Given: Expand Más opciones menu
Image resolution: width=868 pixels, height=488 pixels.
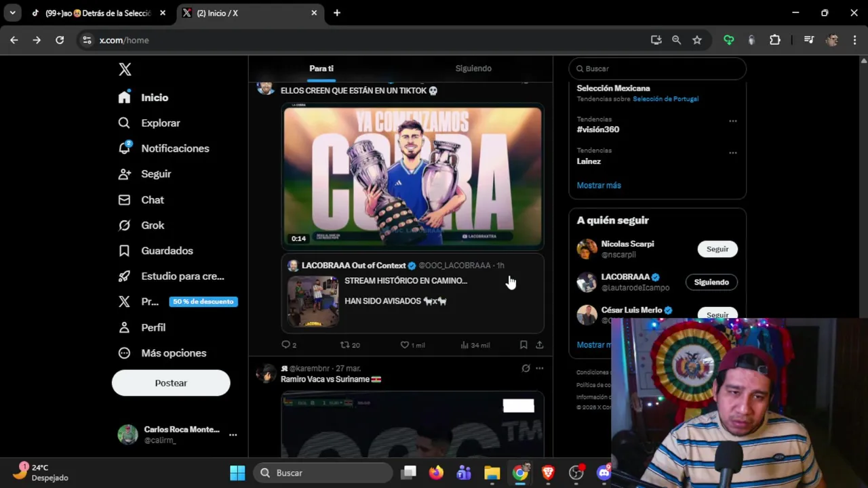Looking at the screenshot, I should pos(162,353).
